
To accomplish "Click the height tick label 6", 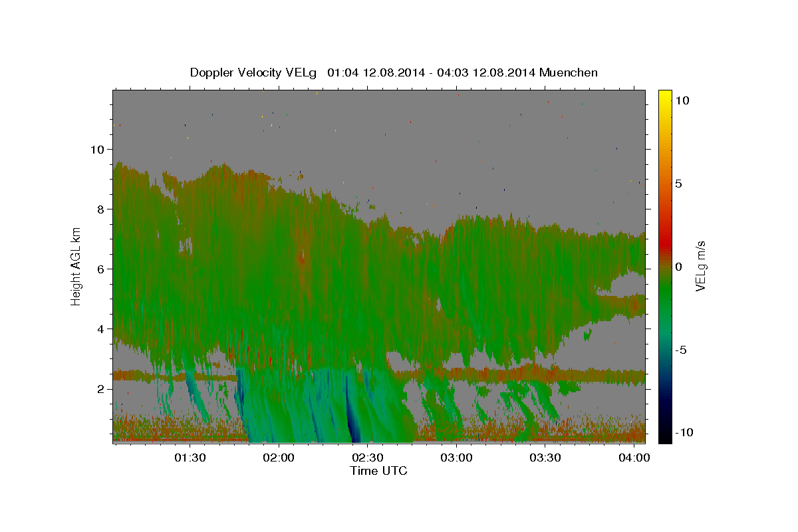I will pos(100,269).
